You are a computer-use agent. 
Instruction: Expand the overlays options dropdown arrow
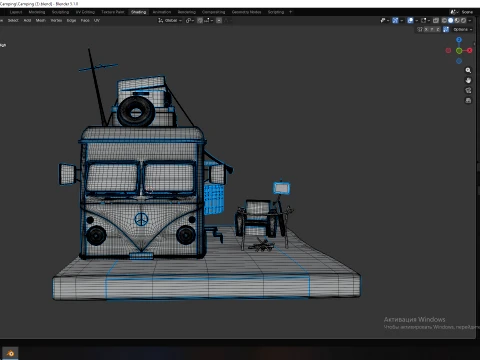point(417,20)
